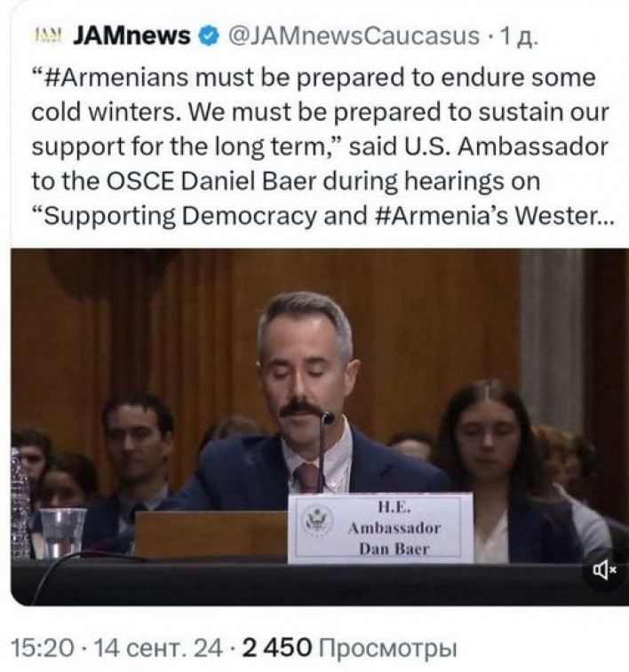Click the "14 сент. 24" date
This screenshot has height=672, width=629.
click(157, 647)
